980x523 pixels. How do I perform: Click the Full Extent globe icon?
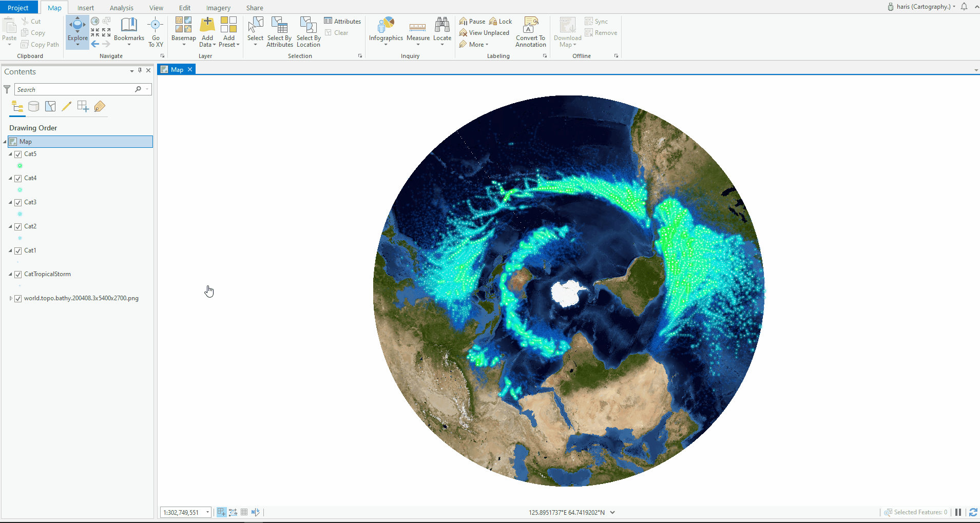pyautogui.click(x=95, y=21)
